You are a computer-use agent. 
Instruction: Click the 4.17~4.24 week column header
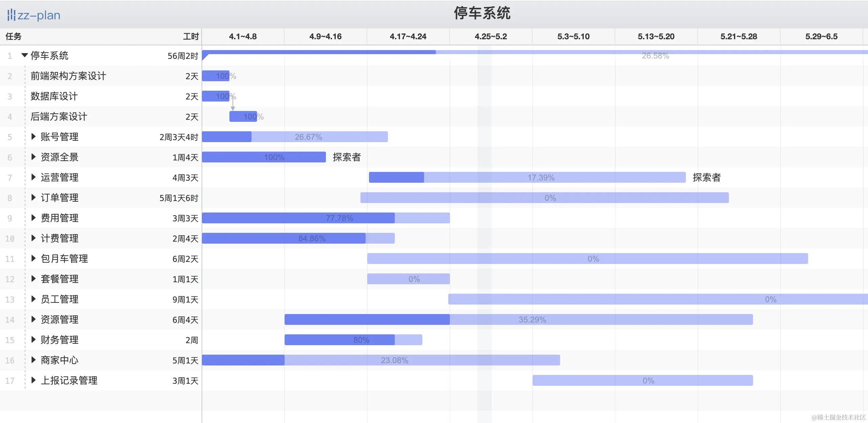click(408, 37)
